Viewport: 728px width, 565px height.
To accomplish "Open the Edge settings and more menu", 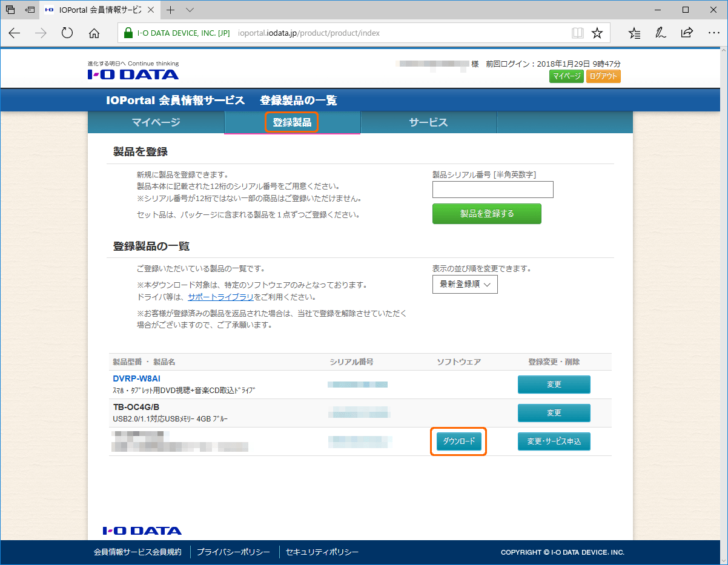I will (x=713, y=33).
